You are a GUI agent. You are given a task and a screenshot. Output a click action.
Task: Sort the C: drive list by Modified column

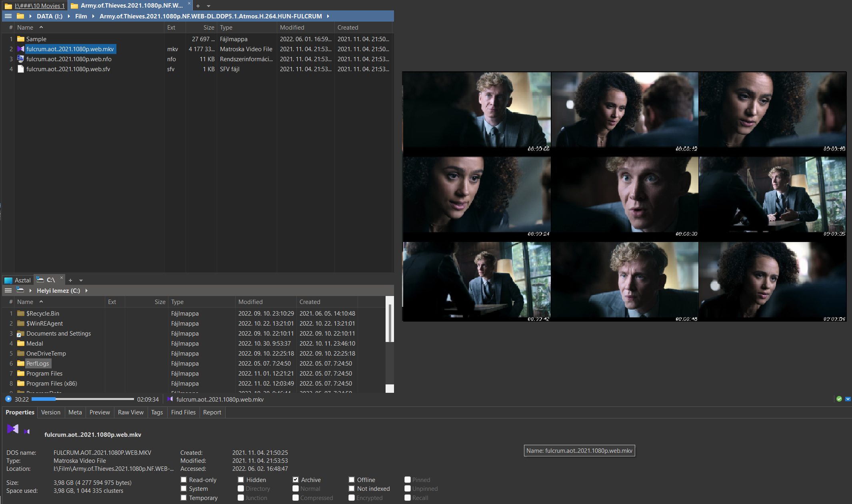266,302
